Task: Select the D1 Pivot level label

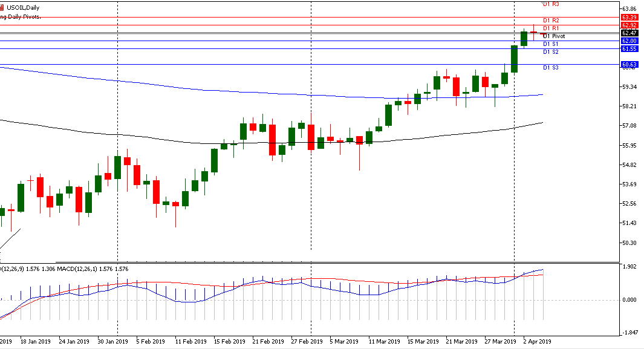Action: point(554,36)
